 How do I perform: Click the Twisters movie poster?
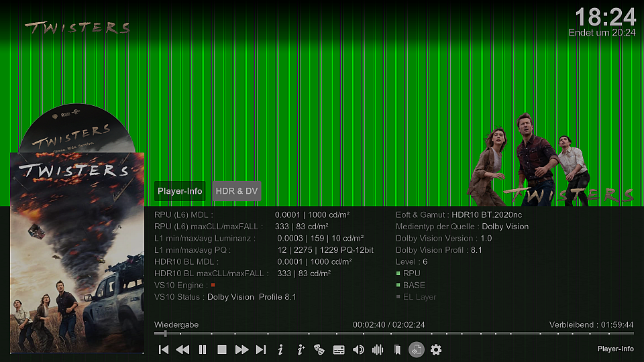(77, 253)
